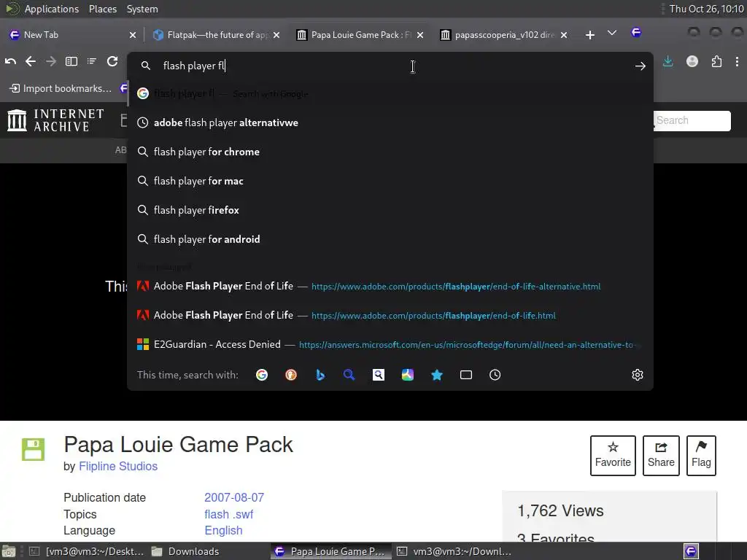This screenshot has width=747, height=560.
Task: Click the Floorp icon right of the tab bar
Action: (x=636, y=32)
